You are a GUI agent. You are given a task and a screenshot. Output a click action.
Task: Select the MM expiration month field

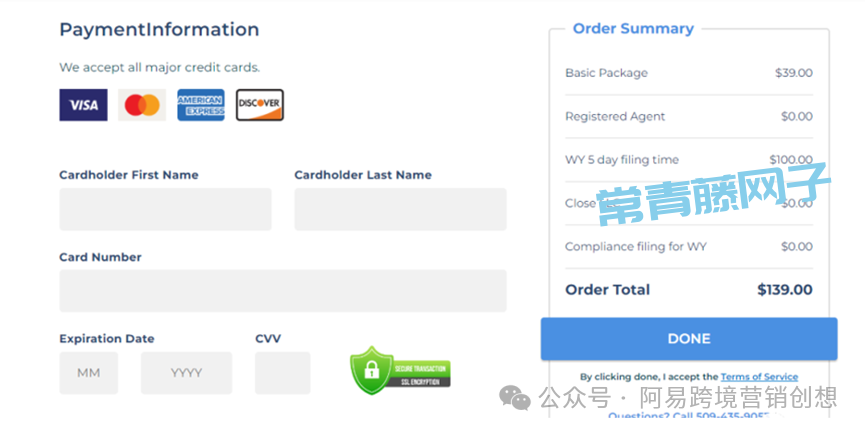point(88,373)
